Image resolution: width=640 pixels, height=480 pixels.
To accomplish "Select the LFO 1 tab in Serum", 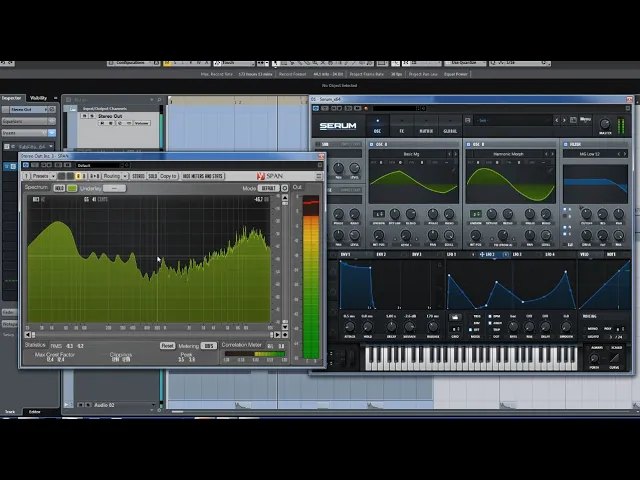I will 451,254.
